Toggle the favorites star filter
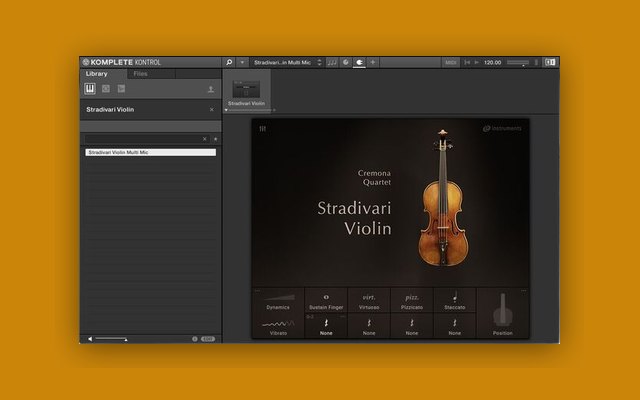 (216, 139)
